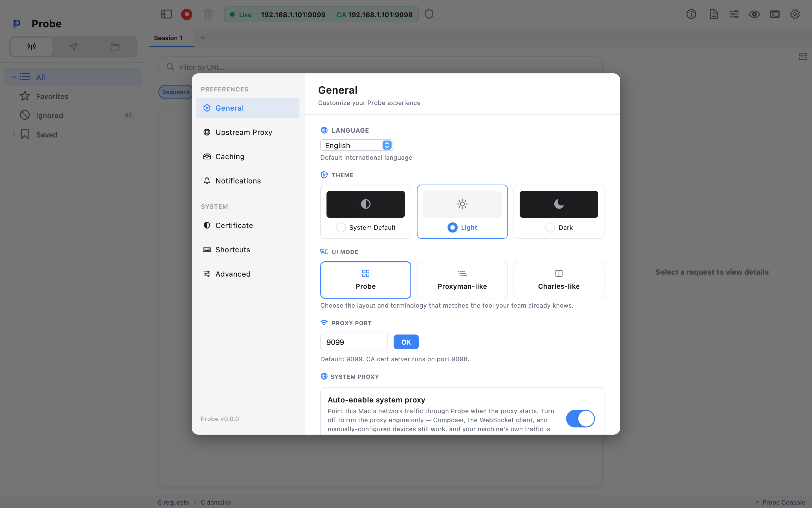This screenshot has width=812, height=508.
Task: Click the shield icon next to CA address
Action: click(x=429, y=14)
